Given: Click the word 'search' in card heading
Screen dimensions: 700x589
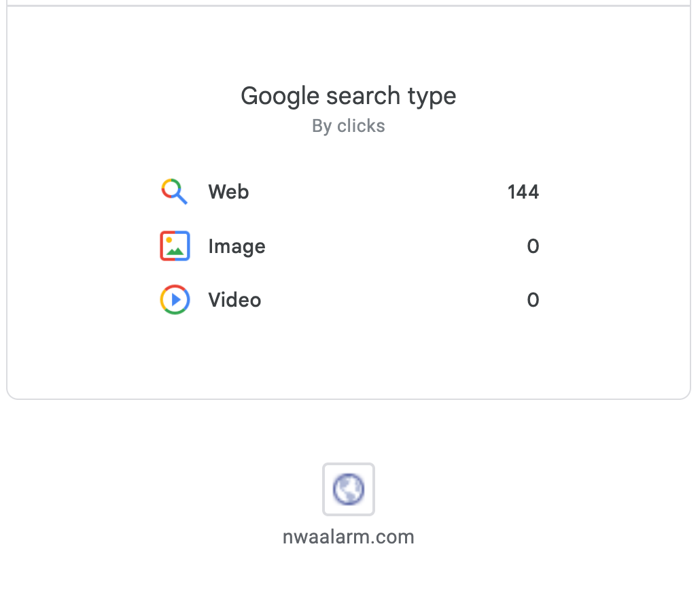Looking at the screenshot, I should 364,96.
